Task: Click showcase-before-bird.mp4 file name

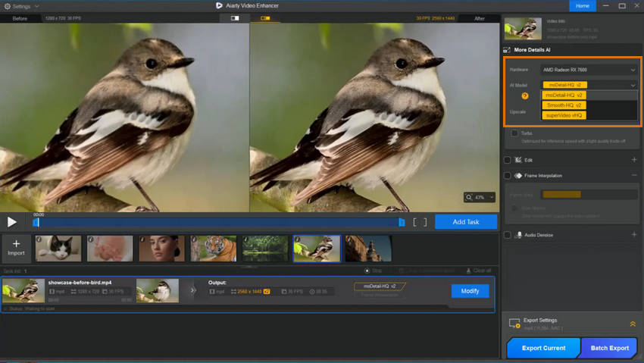Action: (80, 283)
